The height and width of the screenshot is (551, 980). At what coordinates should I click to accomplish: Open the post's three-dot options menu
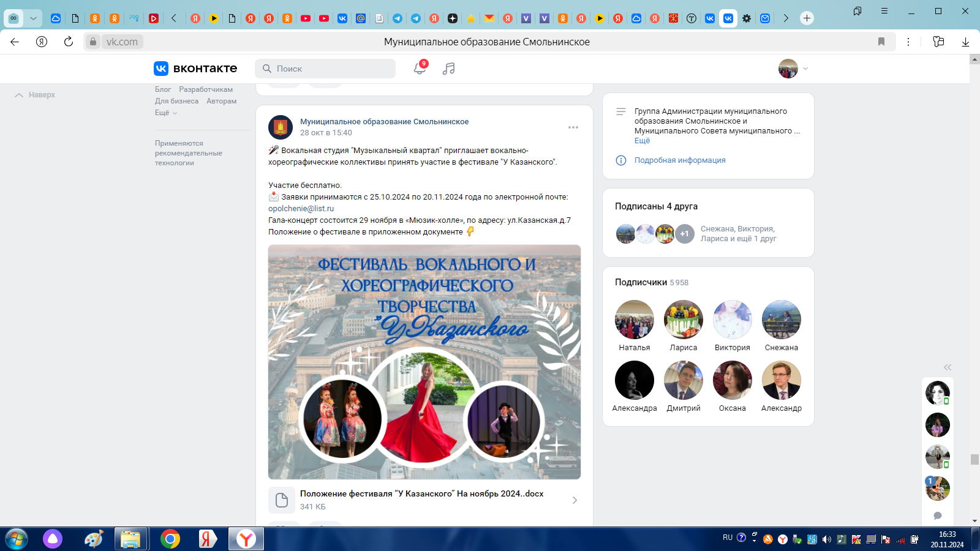(x=573, y=127)
